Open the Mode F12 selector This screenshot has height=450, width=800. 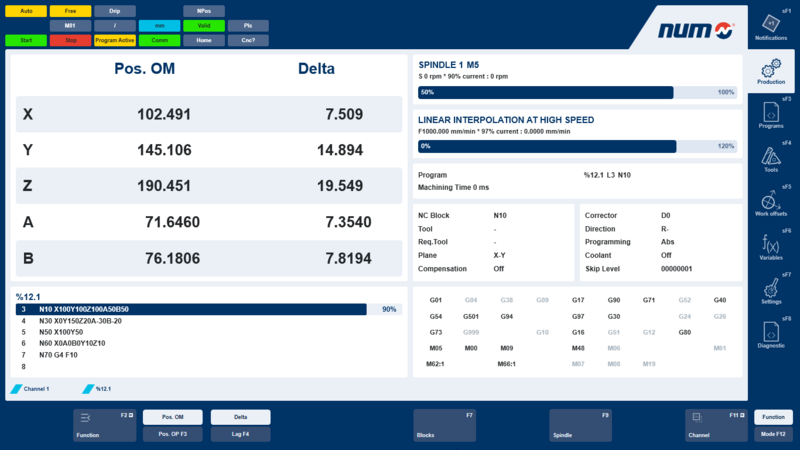point(773,434)
